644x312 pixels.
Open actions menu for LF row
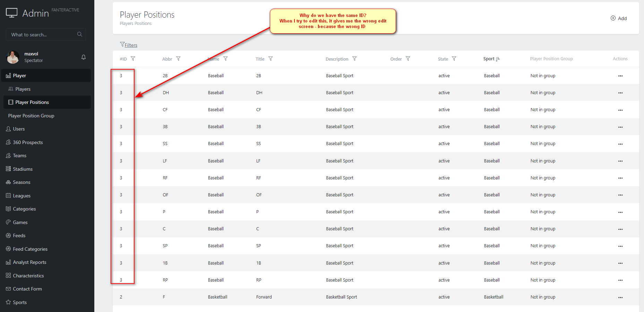620,161
